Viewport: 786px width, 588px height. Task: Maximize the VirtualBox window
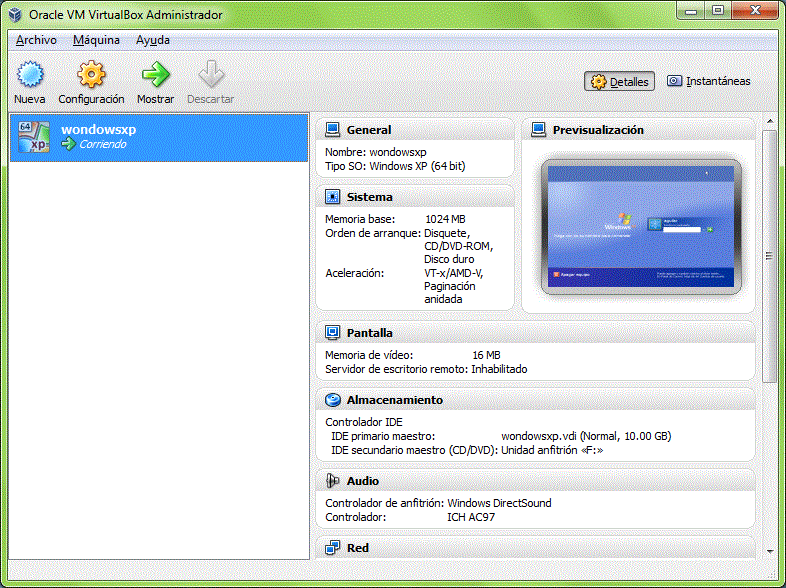(718, 11)
